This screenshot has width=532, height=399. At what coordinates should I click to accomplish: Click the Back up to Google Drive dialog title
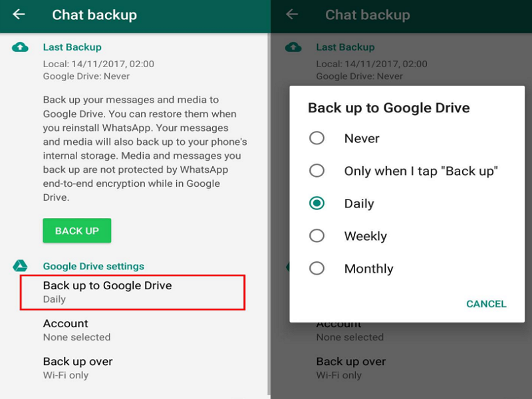point(389,108)
